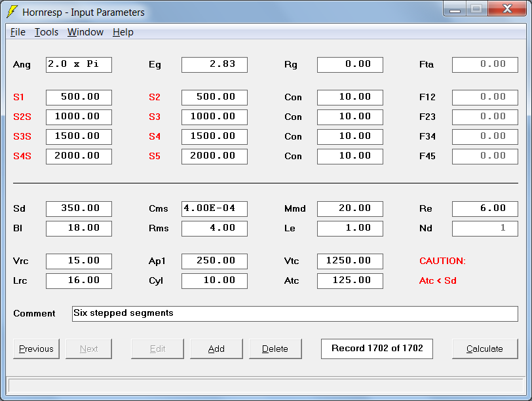Select the Ap1 field with 250.00
Screen dimensions: 532x401
[x=214, y=261]
